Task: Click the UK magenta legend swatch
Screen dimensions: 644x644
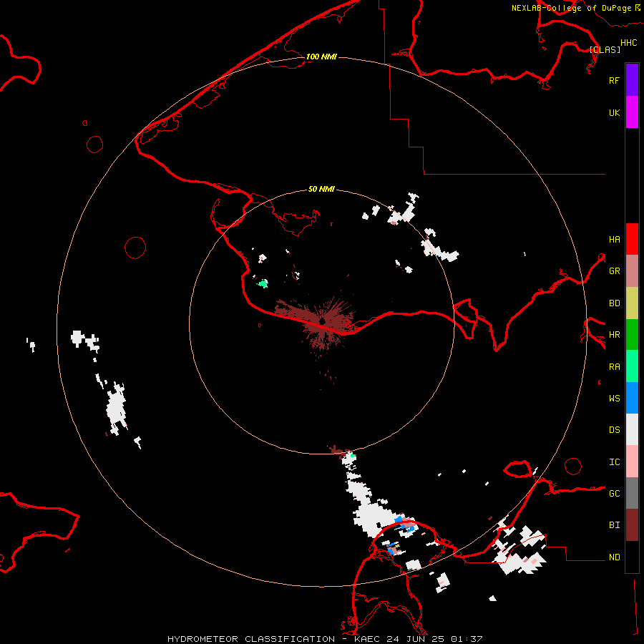Action: click(632, 112)
